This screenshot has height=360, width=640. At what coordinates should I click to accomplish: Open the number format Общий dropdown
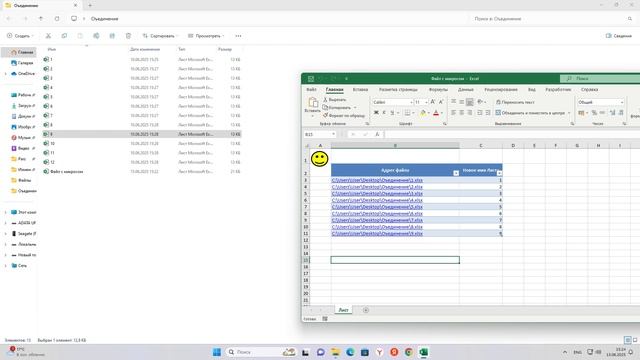622,102
